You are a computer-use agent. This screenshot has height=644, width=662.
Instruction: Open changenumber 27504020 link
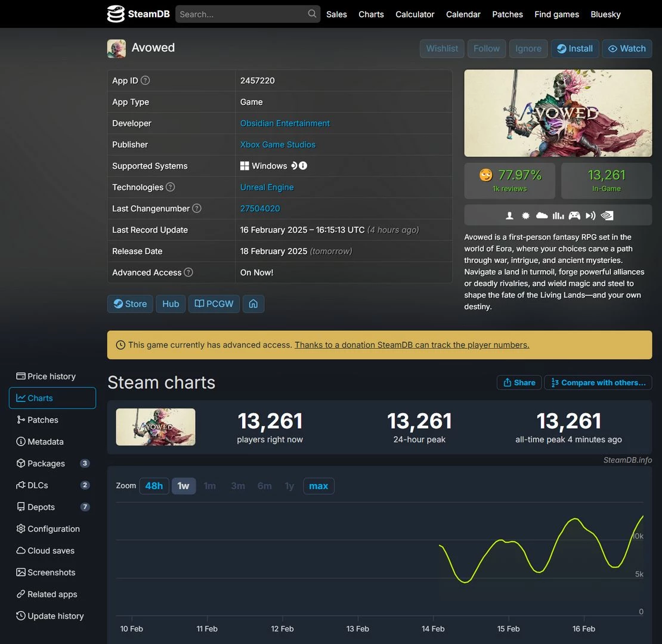(260, 209)
